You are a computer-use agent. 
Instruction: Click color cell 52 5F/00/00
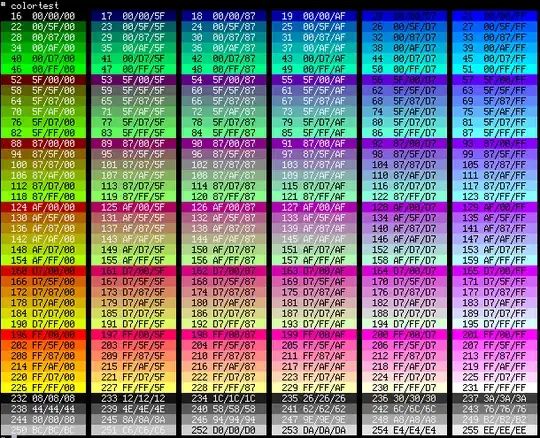pyautogui.click(x=43, y=80)
